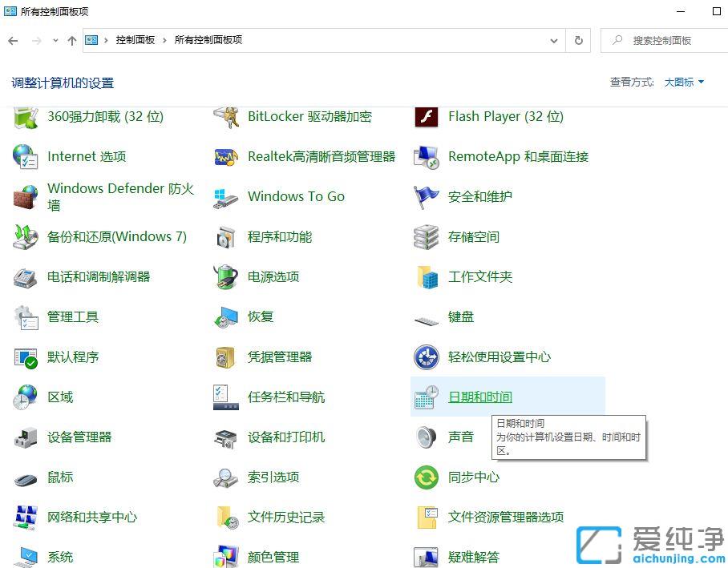Click 默认程序 icon
This screenshot has width=728, height=568.
(x=26, y=358)
